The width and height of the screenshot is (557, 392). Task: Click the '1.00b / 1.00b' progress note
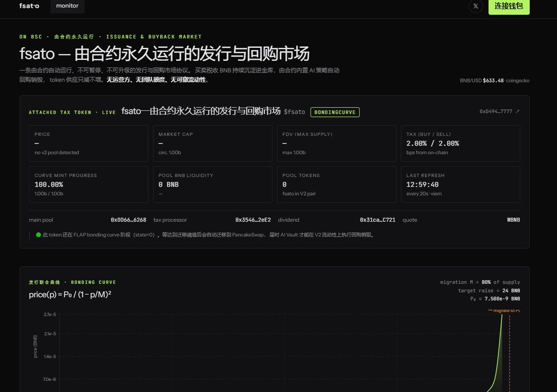pos(49,194)
